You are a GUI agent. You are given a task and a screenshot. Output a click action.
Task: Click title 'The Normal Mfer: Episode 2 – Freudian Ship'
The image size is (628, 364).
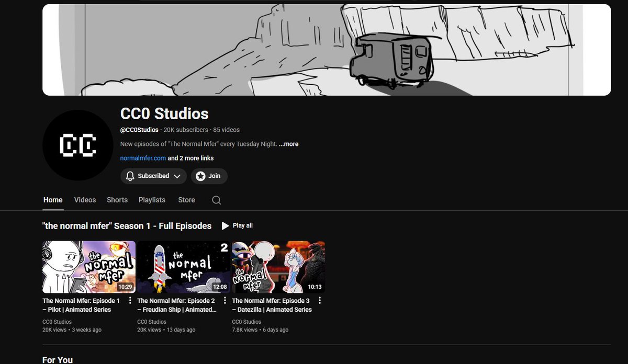(176, 305)
